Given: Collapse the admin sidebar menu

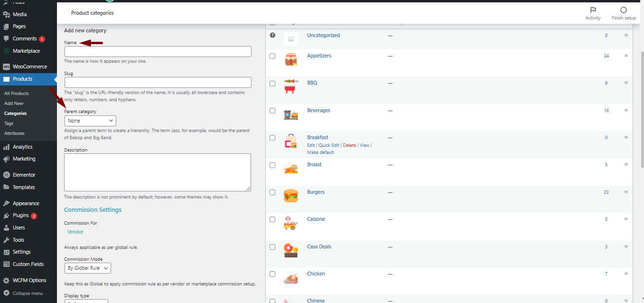Looking at the screenshot, I should (x=24, y=294).
